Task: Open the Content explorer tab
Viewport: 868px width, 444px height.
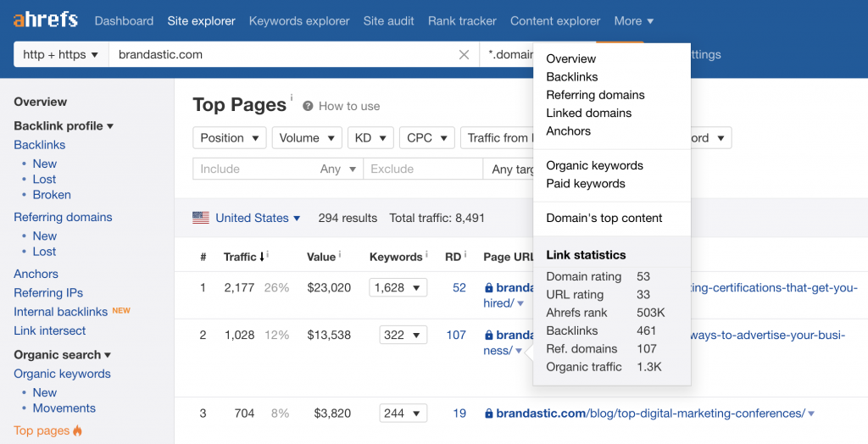Action: [555, 21]
